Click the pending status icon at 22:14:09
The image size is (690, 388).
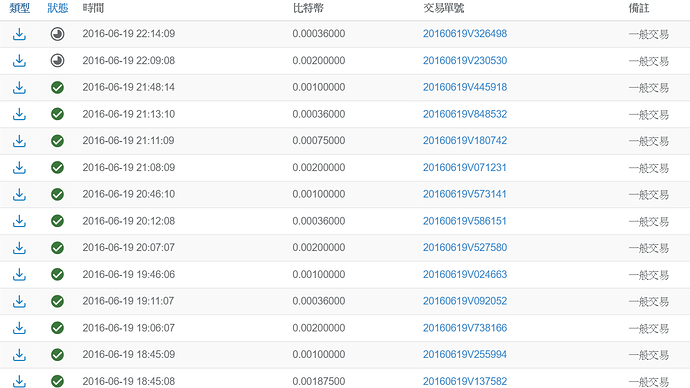pos(57,34)
